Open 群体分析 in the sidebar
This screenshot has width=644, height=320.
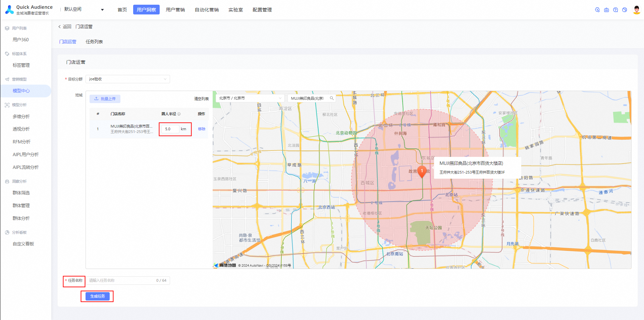21,218
